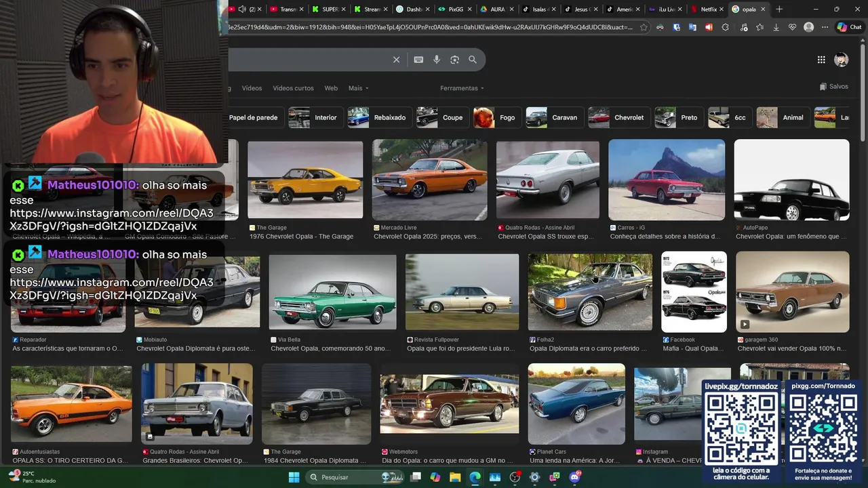Open link "1984 Chevrolet Opala Diplomata"
This screenshot has height=488, width=868.
[315, 460]
